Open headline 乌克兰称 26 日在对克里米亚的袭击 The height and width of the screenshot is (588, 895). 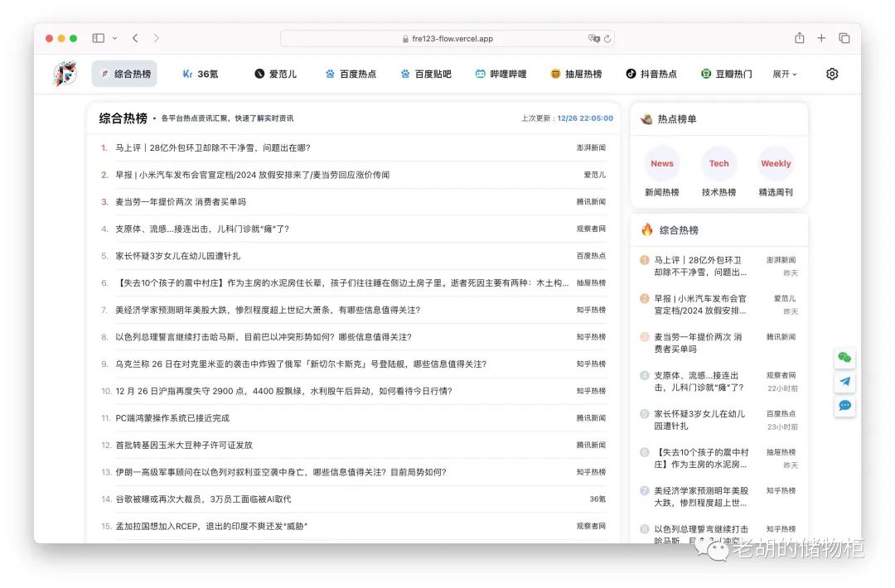[301, 364]
